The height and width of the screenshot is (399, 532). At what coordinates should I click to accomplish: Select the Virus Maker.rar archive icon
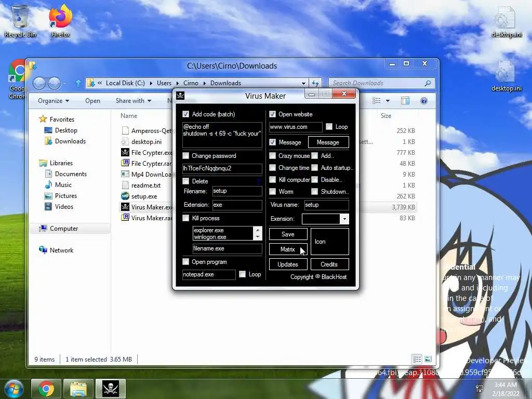[125, 218]
